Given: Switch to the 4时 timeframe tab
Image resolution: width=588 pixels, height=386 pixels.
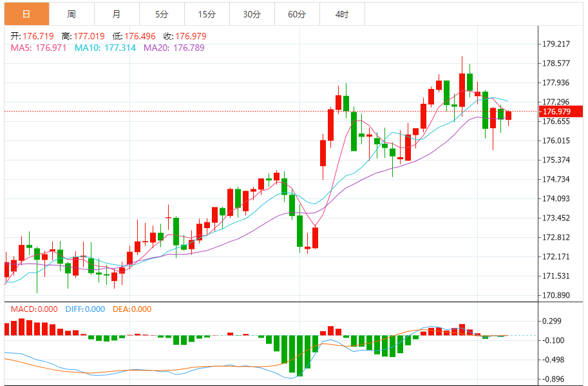Looking at the screenshot, I should pyautogui.click(x=342, y=14).
